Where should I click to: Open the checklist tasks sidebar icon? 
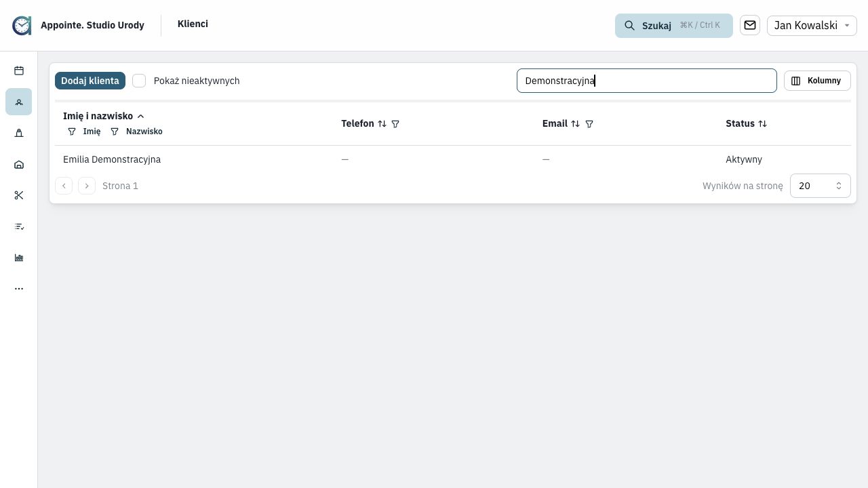pyautogui.click(x=19, y=226)
